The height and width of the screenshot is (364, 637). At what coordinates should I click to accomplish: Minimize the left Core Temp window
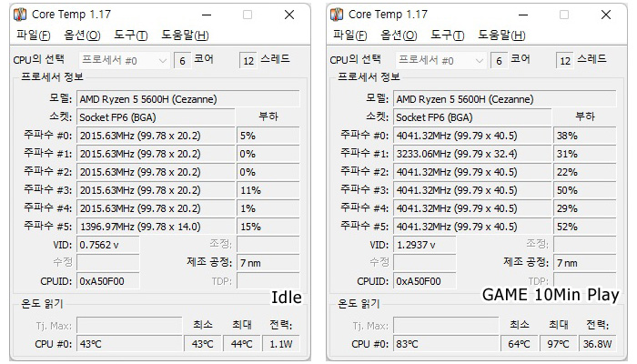click(206, 15)
